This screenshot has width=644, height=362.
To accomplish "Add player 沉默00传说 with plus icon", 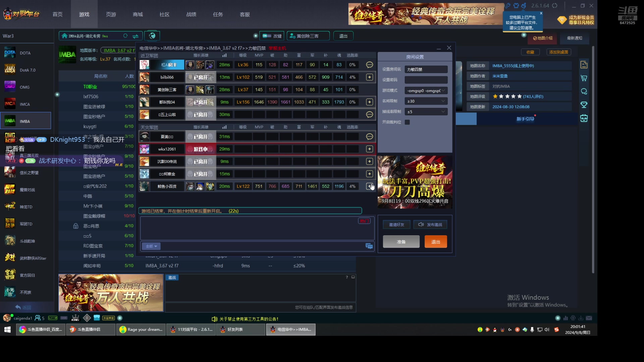I will pos(369,161).
